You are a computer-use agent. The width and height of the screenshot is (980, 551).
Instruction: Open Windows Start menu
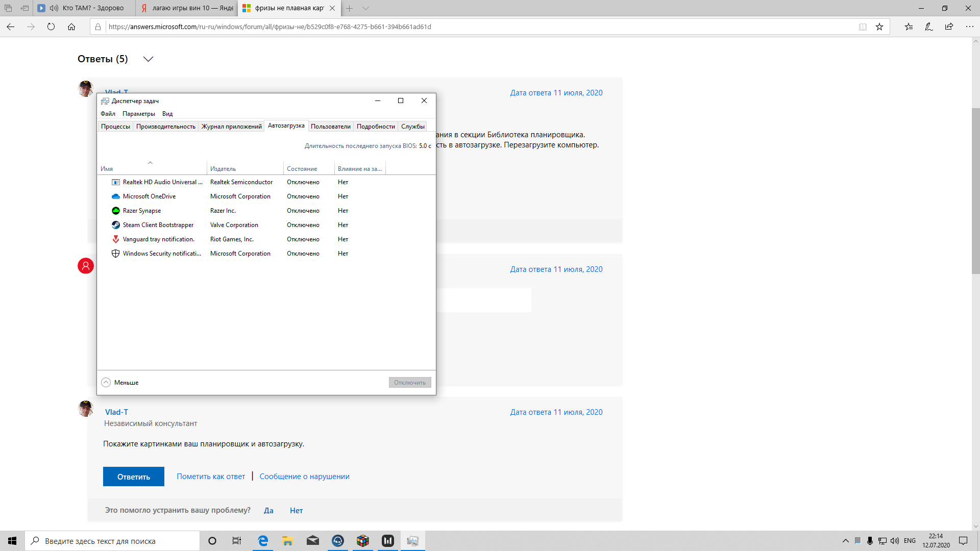tap(12, 541)
